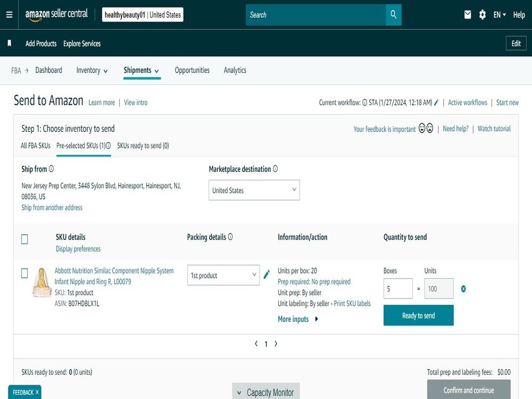Image resolution: width=532 pixels, height=399 pixels.
Task: Open Active workflows link
Action: [x=468, y=103]
